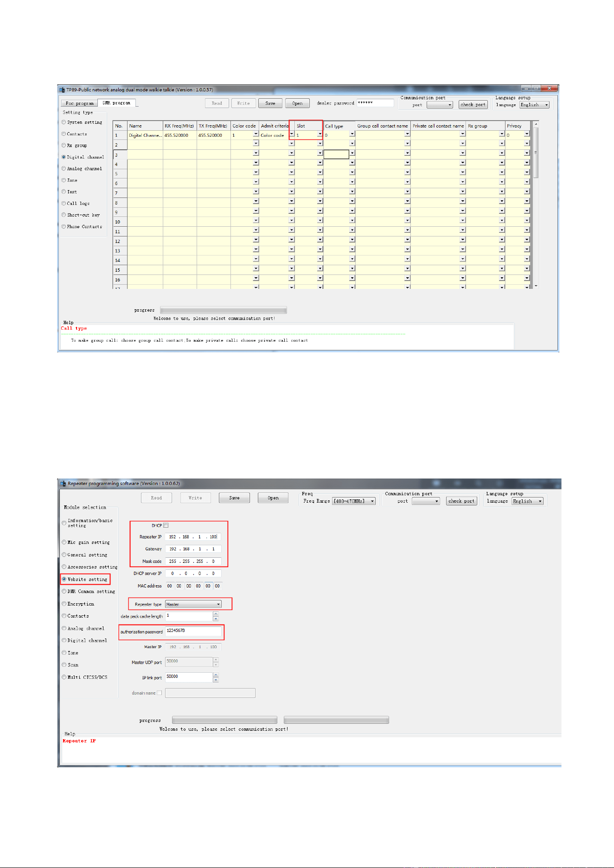
Task: Click the DHCP server IP field
Action: click(193, 574)
